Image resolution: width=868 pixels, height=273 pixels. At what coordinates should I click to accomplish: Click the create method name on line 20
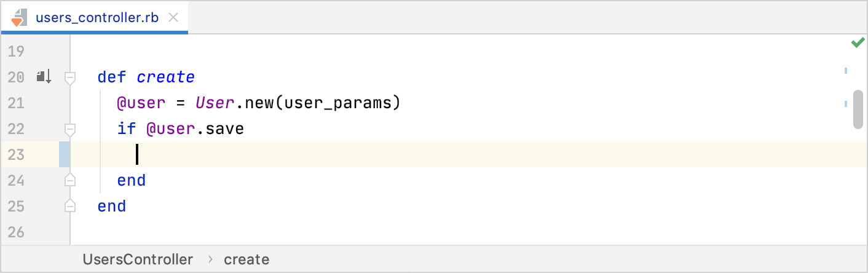[x=165, y=77]
